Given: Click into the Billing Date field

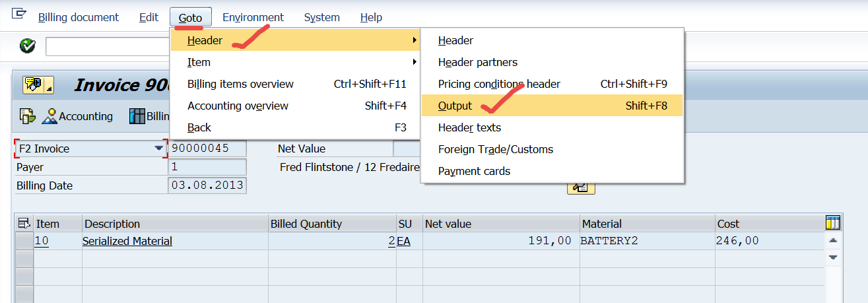Looking at the screenshot, I should pyautogui.click(x=207, y=185).
